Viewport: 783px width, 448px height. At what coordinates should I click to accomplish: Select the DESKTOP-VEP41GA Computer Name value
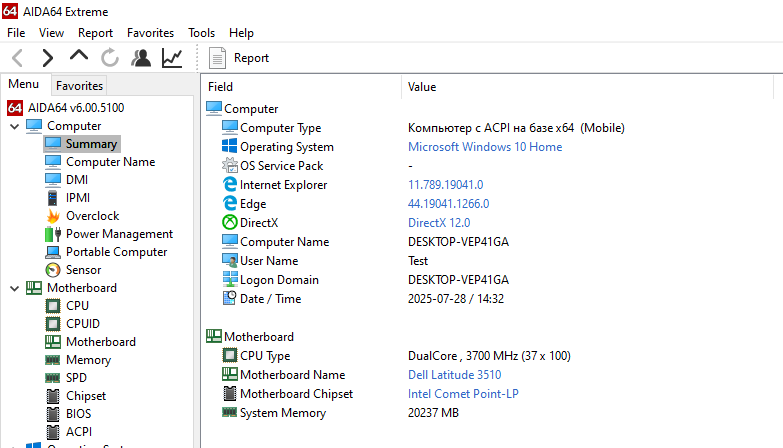(458, 242)
